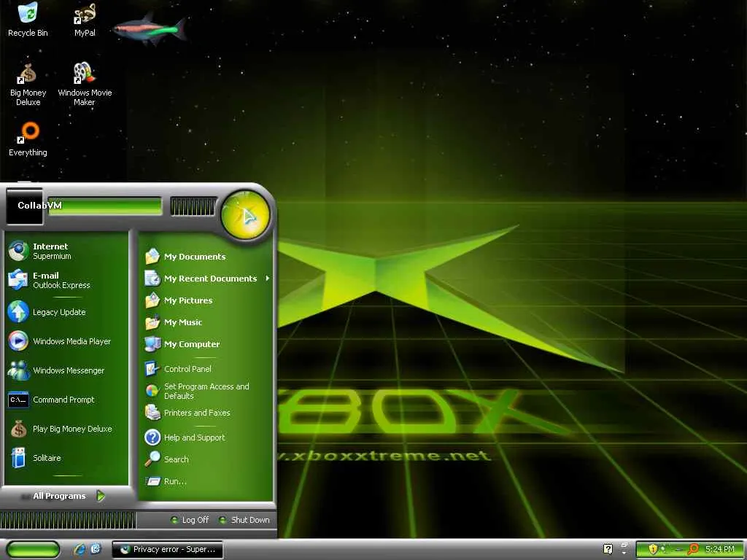This screenshot has width=747, height=560.
Task: Click the Shut Down button
Action: tap(244, 520)
